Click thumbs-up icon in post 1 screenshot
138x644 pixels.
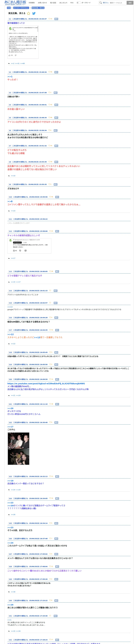click(10, 55)
